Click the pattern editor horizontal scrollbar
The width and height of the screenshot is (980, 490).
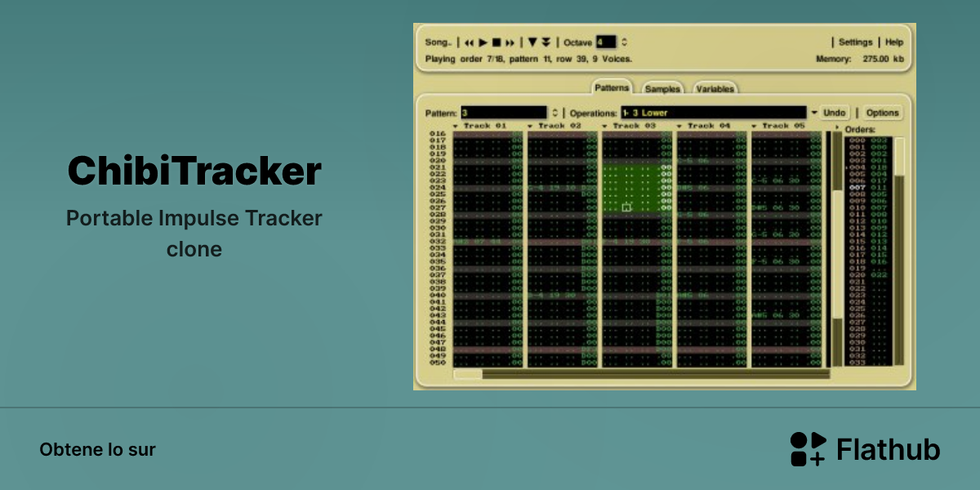click(x=641, y=374)
